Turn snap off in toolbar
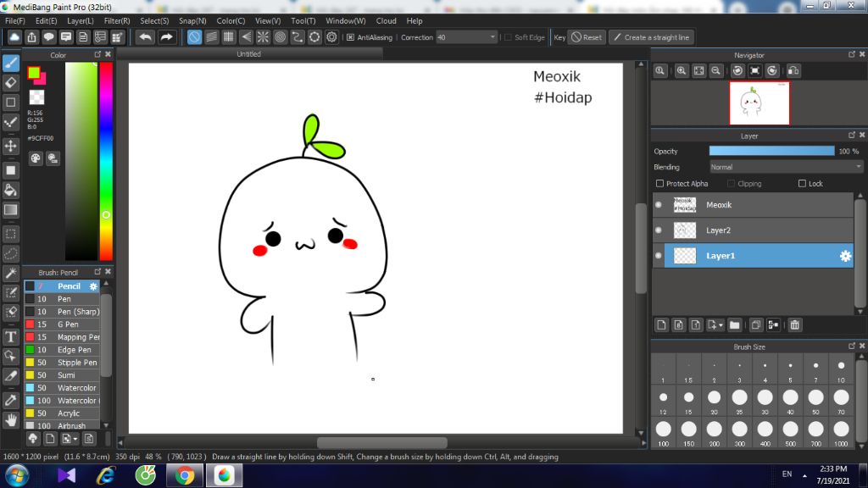The image size is (868, 488). 194,37
